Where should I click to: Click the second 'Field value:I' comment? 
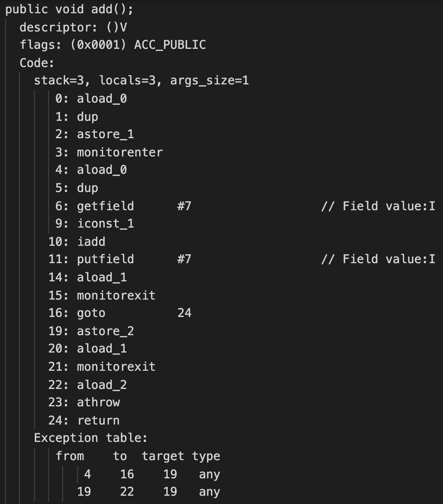pos(378,259)
